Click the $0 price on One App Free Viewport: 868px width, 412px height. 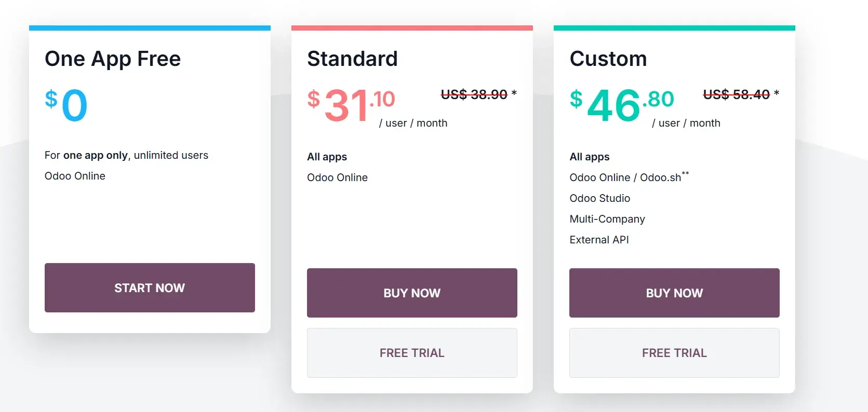[x=65, y=104]
